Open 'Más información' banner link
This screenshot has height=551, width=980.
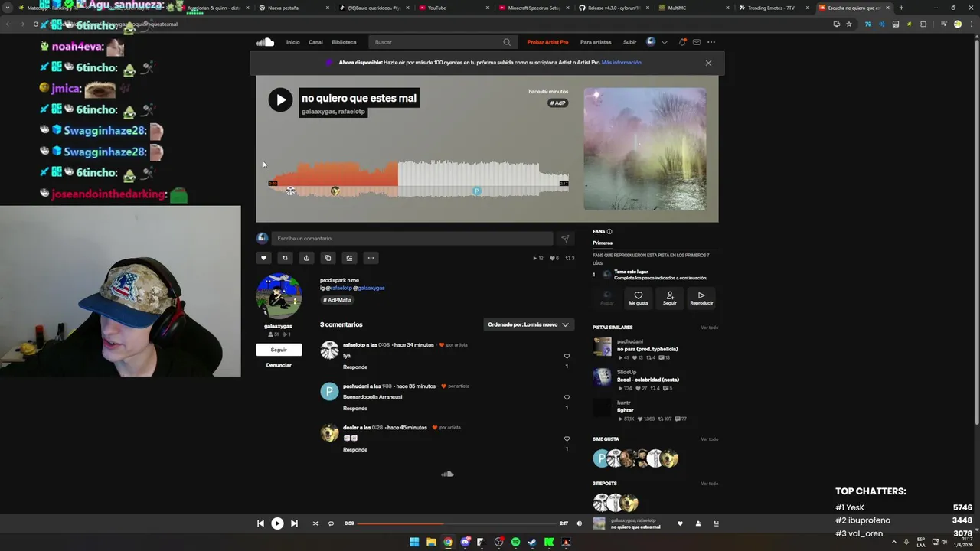622,63
